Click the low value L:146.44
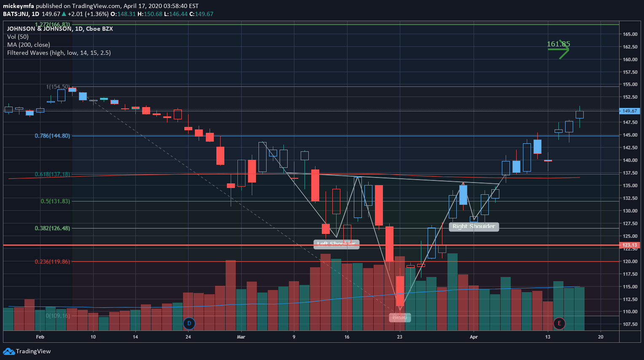Screen dimensions: 644x360 176,14
